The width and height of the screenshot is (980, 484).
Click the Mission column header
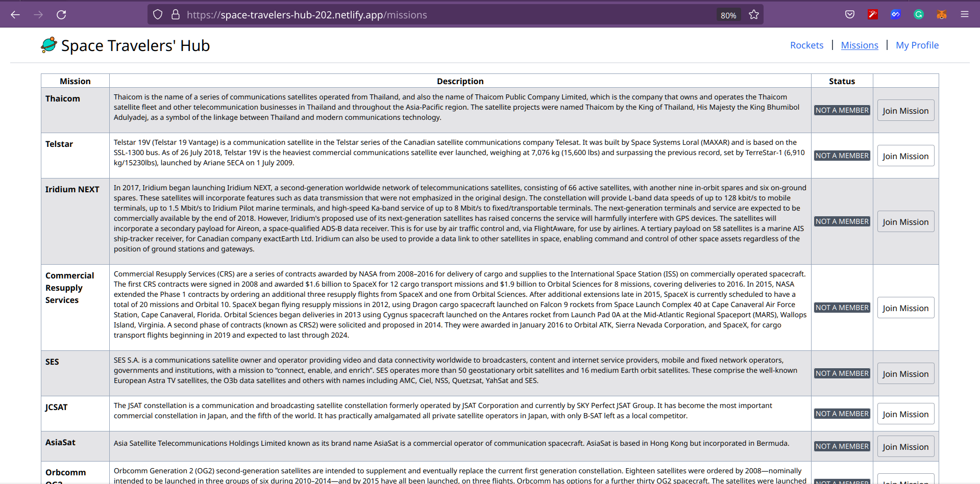75,81
